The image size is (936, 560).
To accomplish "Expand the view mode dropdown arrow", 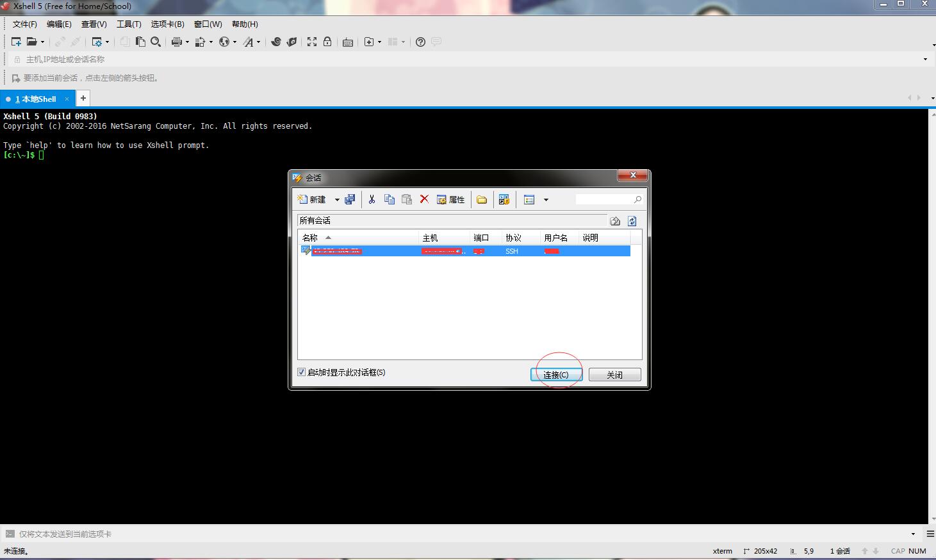I will (x=546, y=200).
